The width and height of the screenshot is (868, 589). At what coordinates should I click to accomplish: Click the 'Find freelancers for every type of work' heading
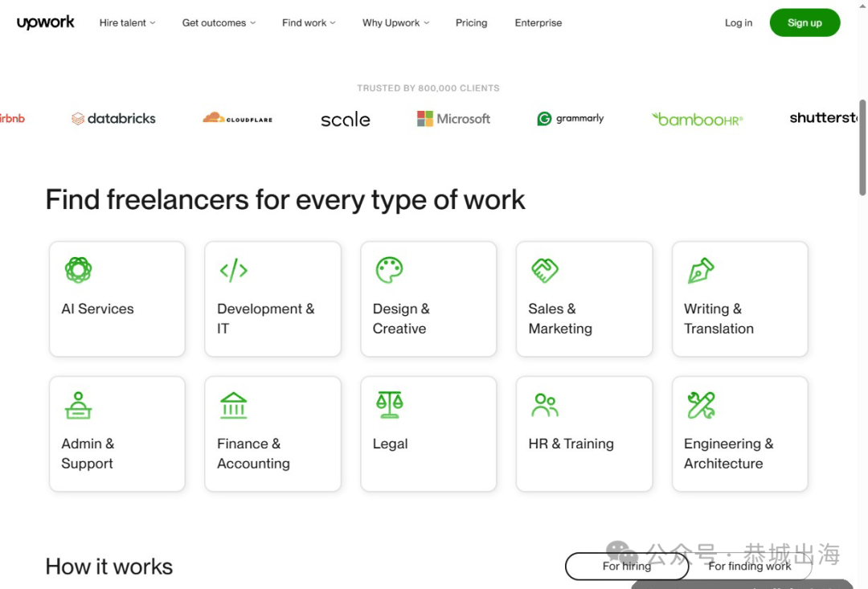tap(285, 200)
